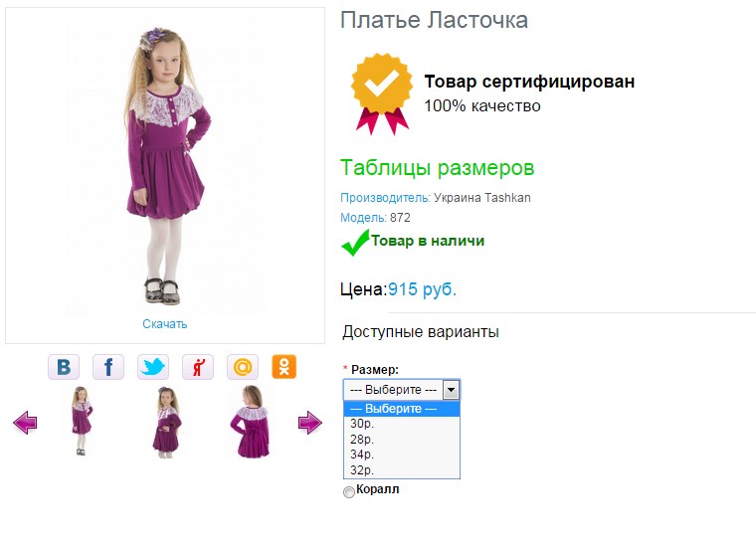Click the Ya.ru red figure share icon
Image resolution: width=756 pixels, height=546 pixels.
point(198,367)
